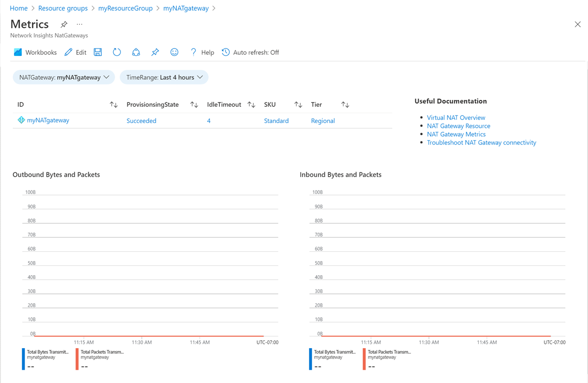Pin the Metrics page via header pin icon
The image size is (588, 383).
coord(64,24)
